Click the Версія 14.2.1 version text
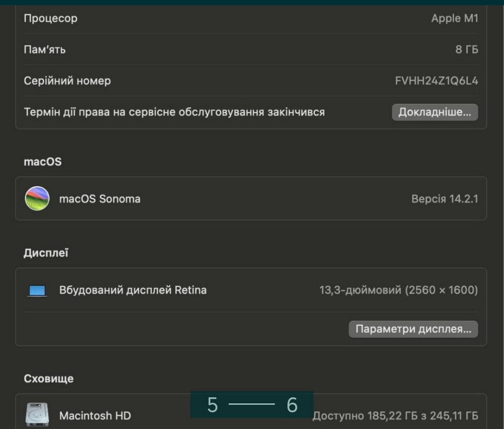Image resolution: width=504 pixels, height=429 pixels. click(444, 199)
